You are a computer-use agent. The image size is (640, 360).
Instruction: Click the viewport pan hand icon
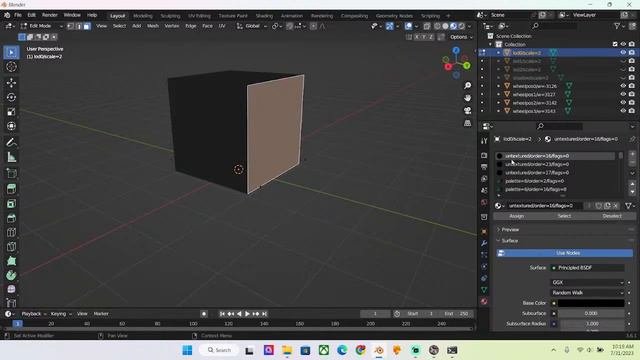467,98
